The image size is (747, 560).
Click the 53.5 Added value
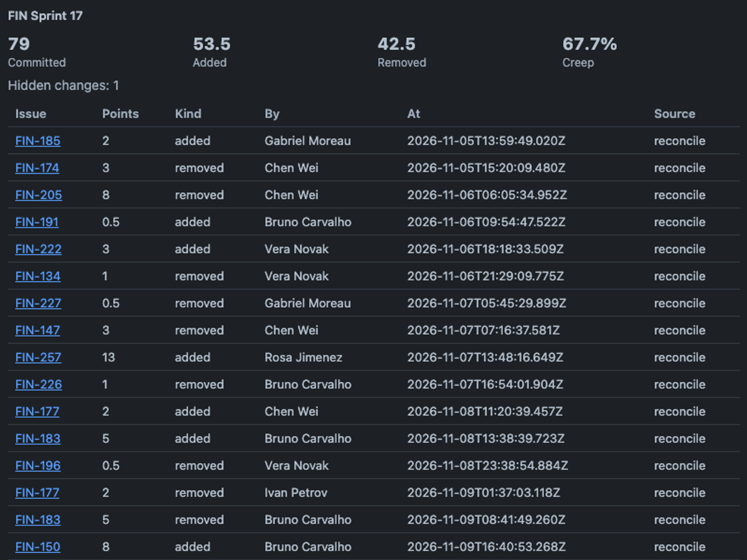point(212,44)
